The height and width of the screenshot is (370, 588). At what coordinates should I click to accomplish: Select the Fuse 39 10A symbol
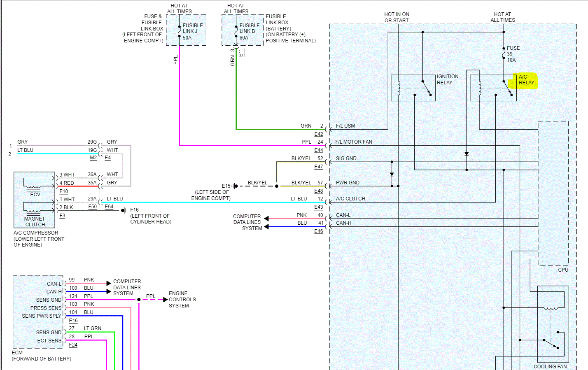[x=503, y=53]
